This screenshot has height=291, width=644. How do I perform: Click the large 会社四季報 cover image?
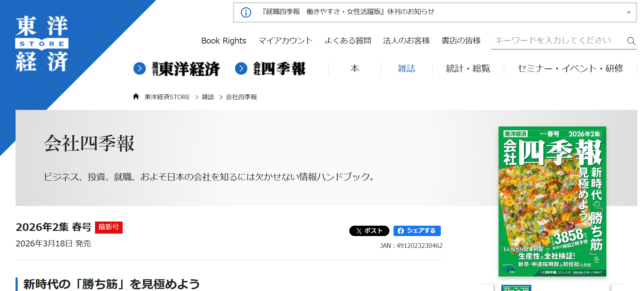(552, 201)
